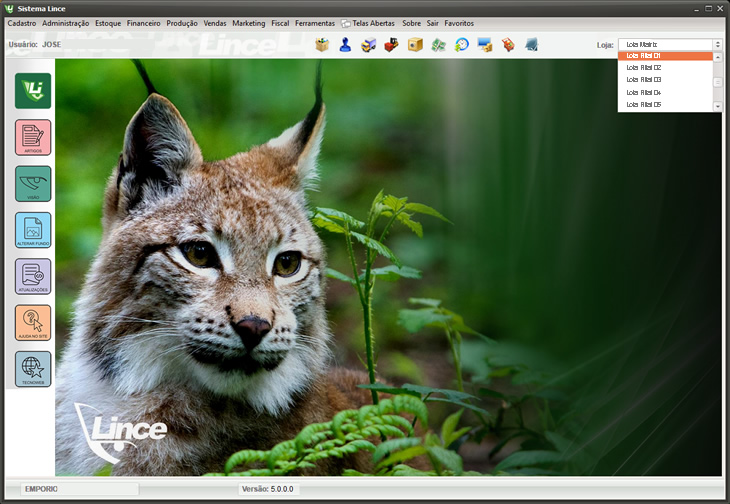Click the blue clock toolbar icon

coord(461,45)
